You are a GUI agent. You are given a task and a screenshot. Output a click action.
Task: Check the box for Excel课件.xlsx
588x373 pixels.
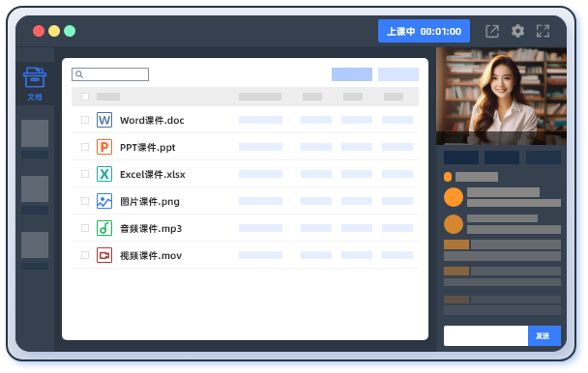(x=85, y=174)
